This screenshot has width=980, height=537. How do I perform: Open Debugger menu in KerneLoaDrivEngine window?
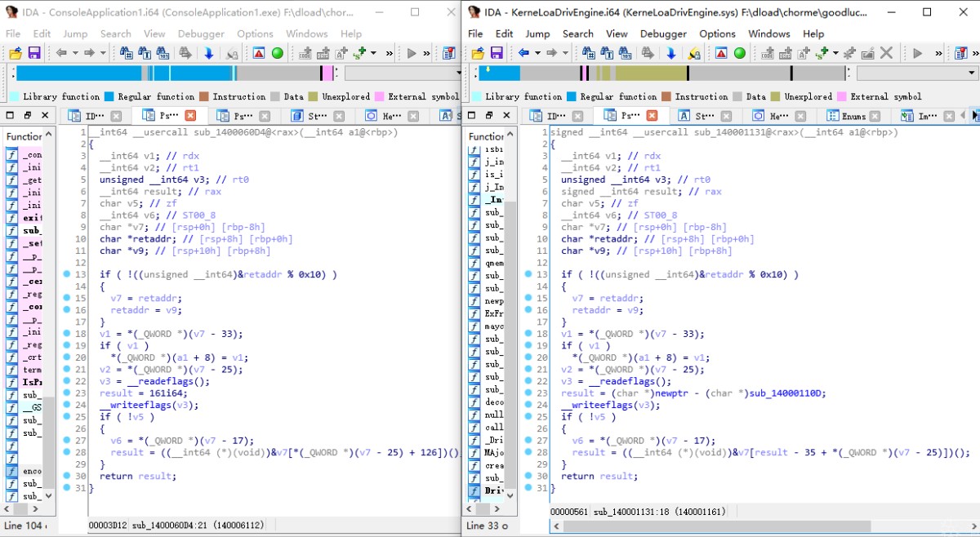(x=663, y=33)
